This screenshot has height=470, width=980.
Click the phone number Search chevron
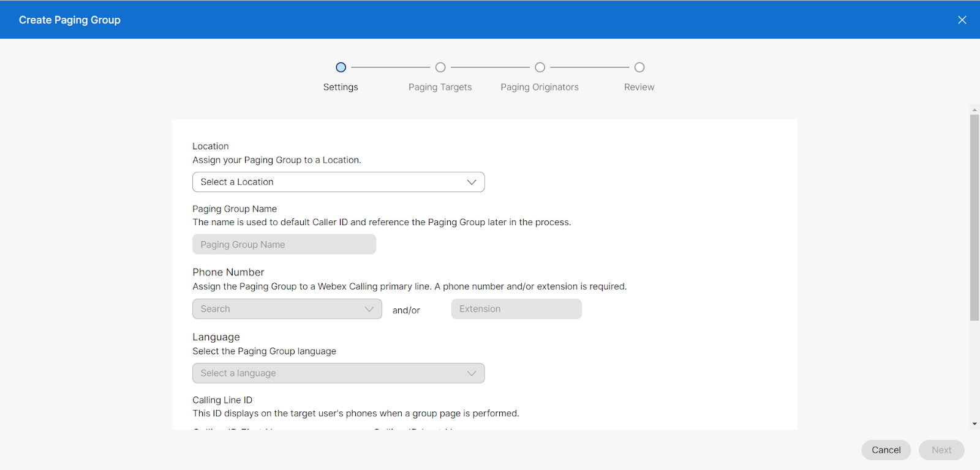click(x=369, y=309)
